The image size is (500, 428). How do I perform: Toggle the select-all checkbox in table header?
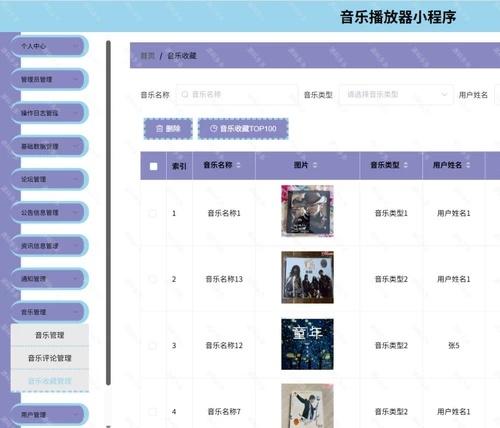(154, 166)
